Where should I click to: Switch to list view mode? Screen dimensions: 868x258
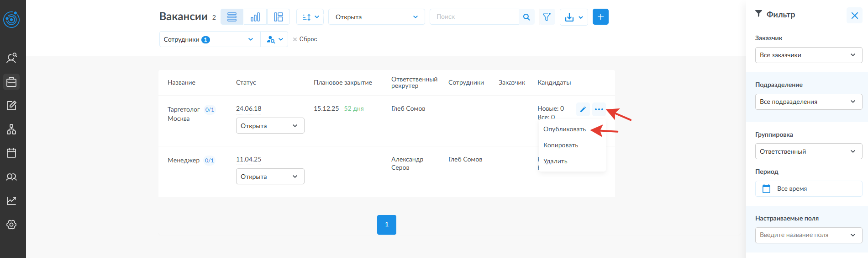point(232,17)
